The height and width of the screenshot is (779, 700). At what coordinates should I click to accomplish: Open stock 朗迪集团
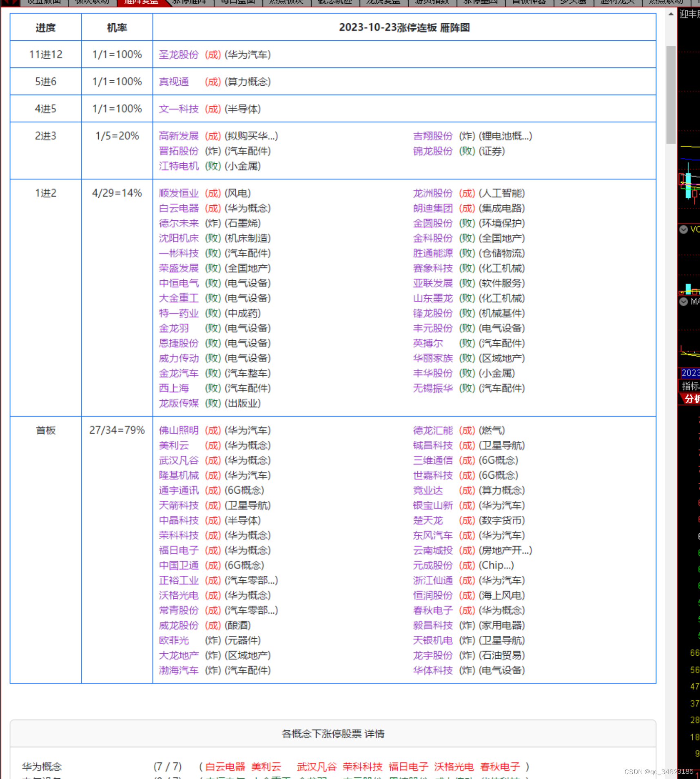(433, 209)
